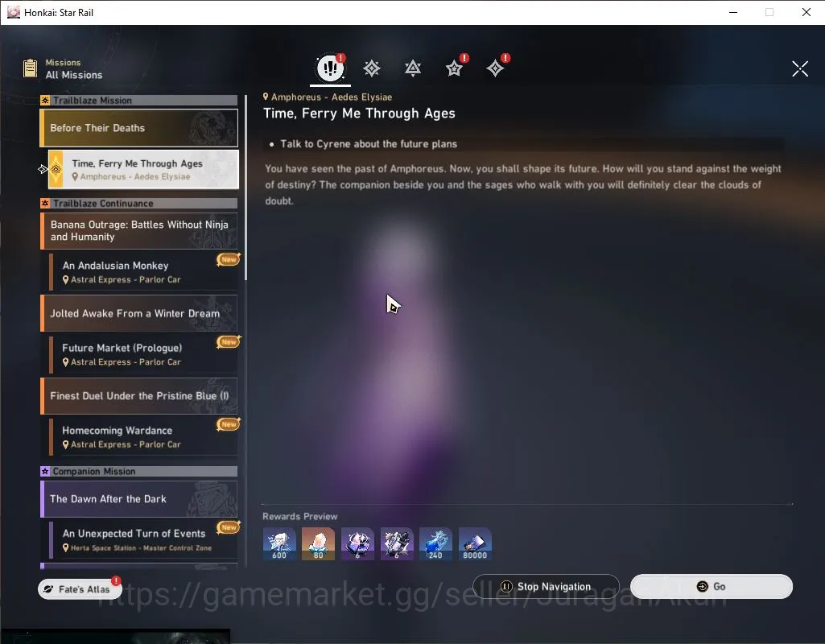Select Time, Ferry Me Through Ages mission
Viewport: 825px width, 644px height.
143,169
